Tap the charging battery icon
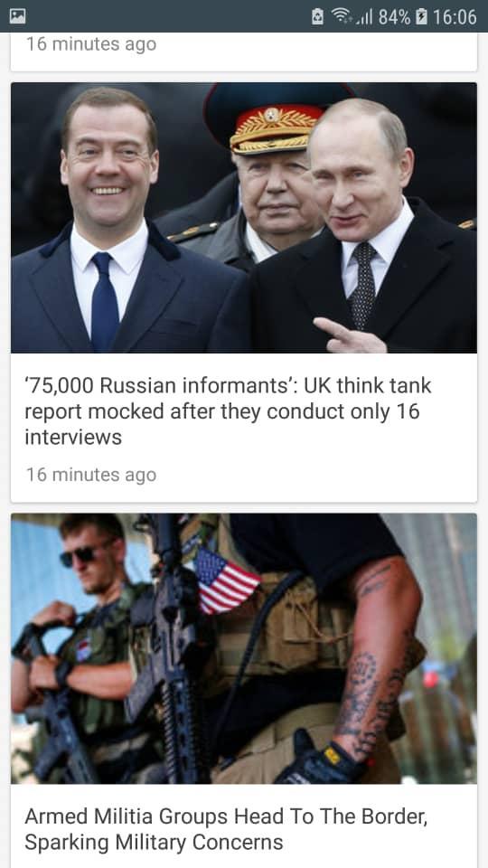Viewport: 488px width, 868px height. click(422, 16)
